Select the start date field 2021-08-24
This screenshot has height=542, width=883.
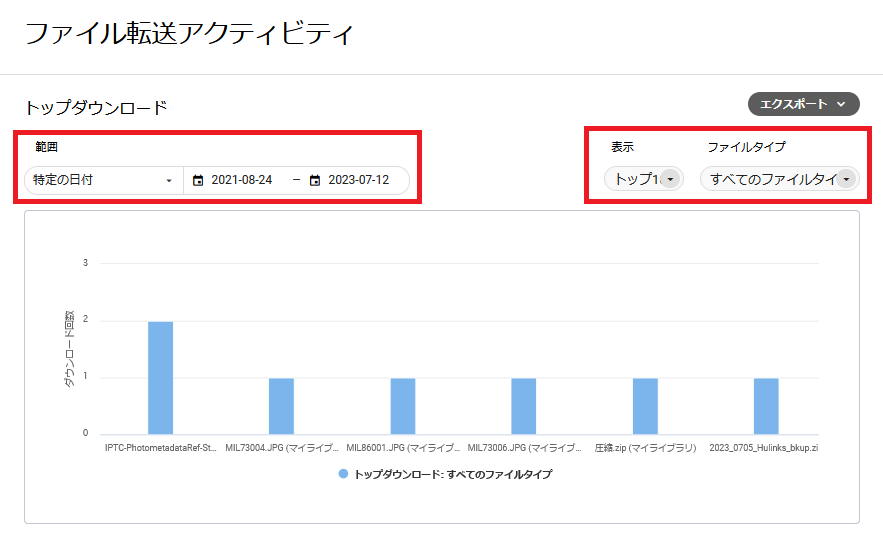242,180
